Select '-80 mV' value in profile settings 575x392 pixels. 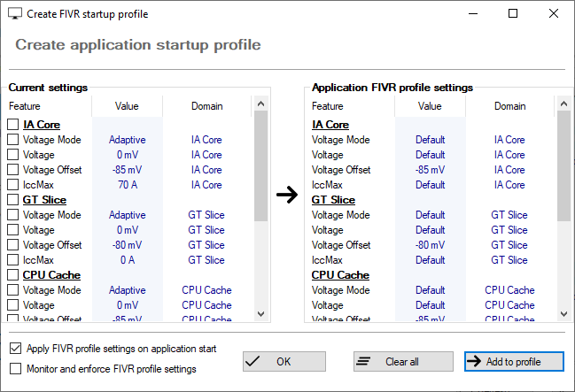[x=430, y=245]
